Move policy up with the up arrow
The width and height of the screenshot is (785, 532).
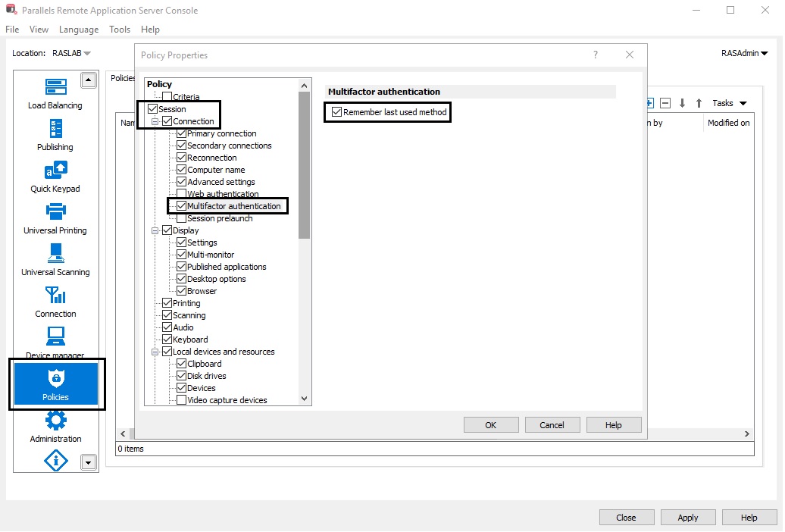coord(699,103)
